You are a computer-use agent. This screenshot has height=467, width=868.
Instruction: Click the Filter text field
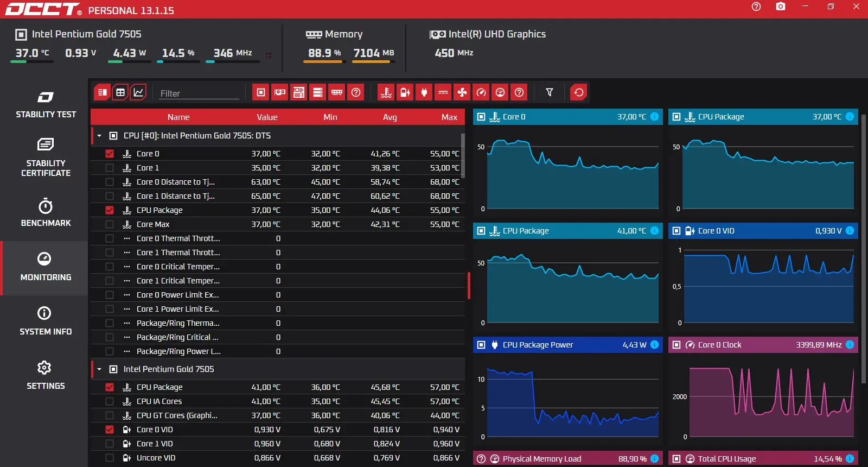[x=199, y=93]
